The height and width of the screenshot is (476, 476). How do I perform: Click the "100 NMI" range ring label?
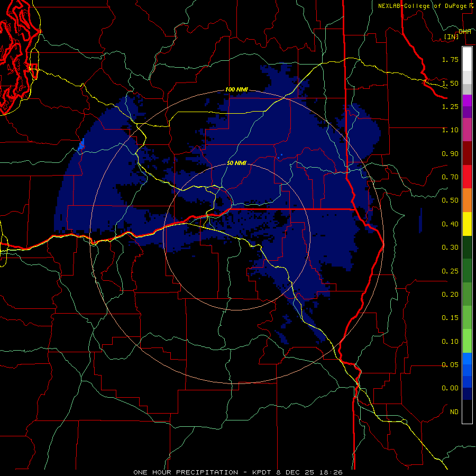(236, 89)
